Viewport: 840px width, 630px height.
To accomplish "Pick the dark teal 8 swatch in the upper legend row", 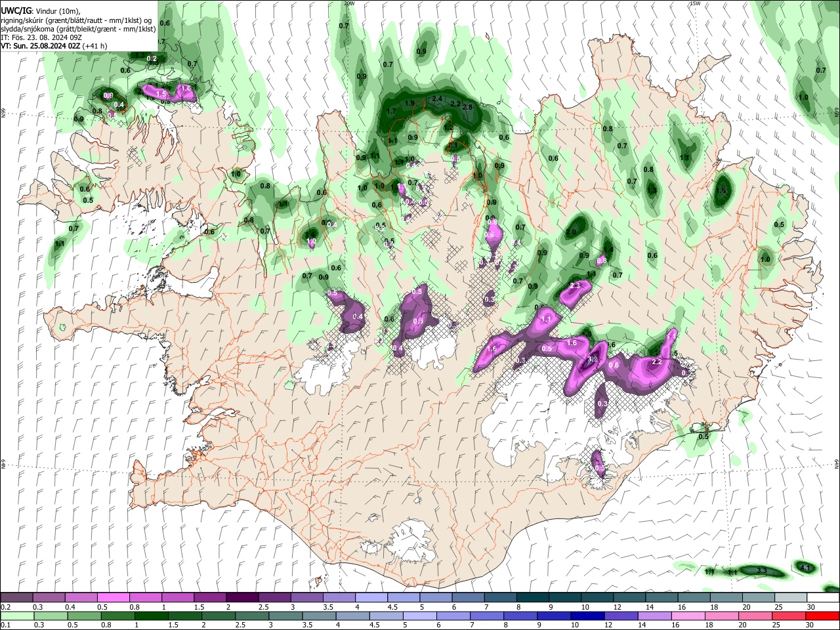I will point(533,598).
